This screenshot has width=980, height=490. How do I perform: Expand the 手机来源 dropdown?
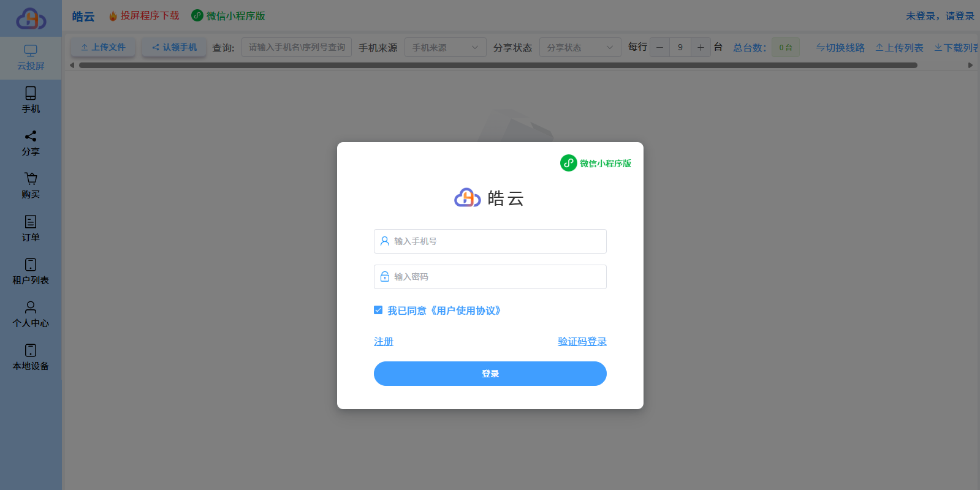pyautogui.click(x=445, y=48)
